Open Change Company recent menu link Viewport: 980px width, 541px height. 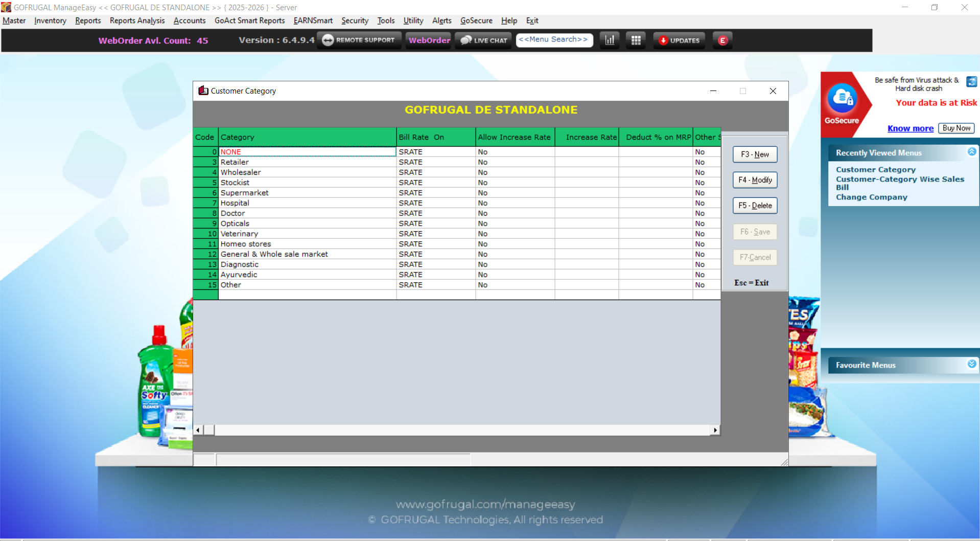point(871,197)
